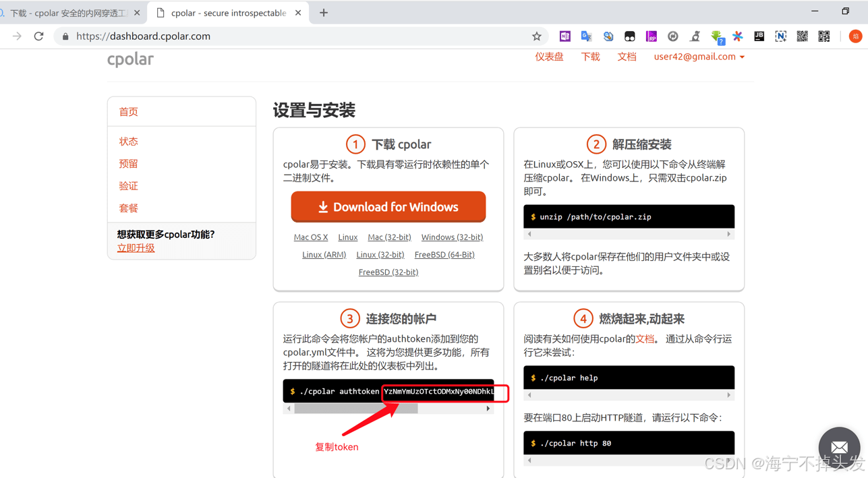
Task: Click the FreeBSD (64-Bit) download link
Action: pyautogui.click(x=444, y=255)
